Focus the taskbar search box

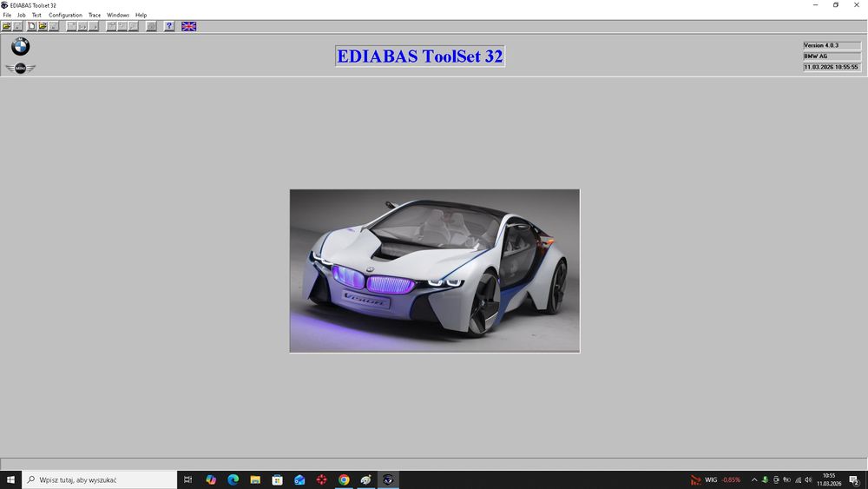[100, 479]
